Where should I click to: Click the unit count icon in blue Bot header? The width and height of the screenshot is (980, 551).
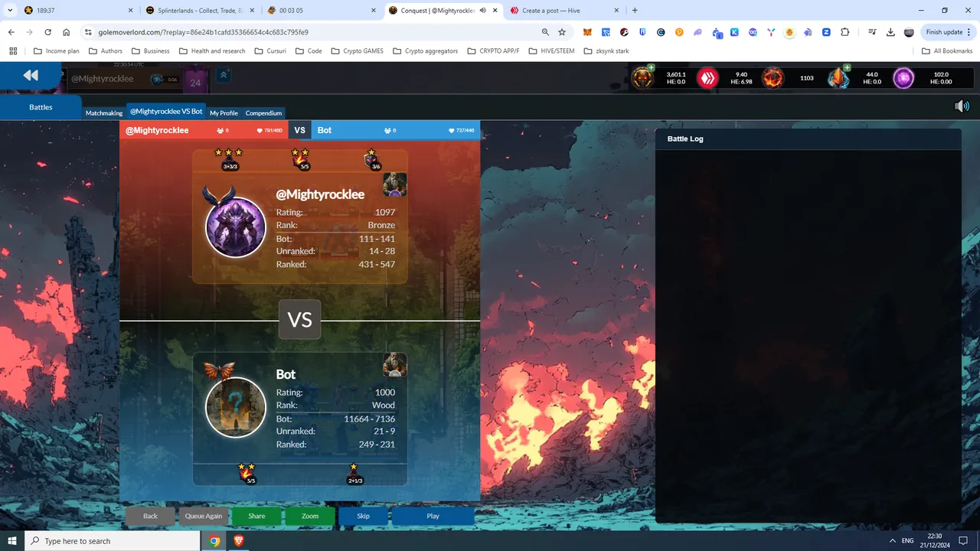coord(388,131)
